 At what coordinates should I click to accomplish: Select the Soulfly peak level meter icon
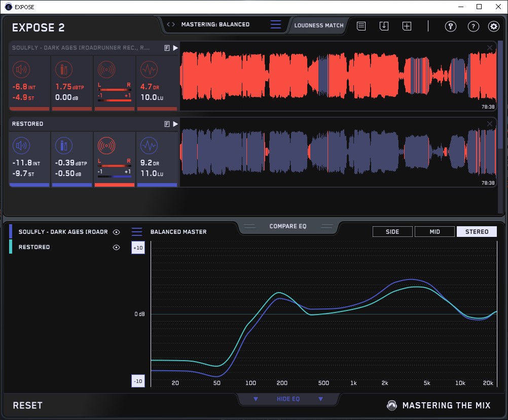64,69
